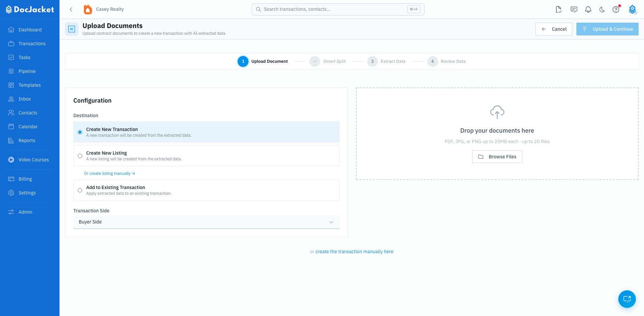
Task: Toggle dark mode moon icon
Action: click(602, 9)
